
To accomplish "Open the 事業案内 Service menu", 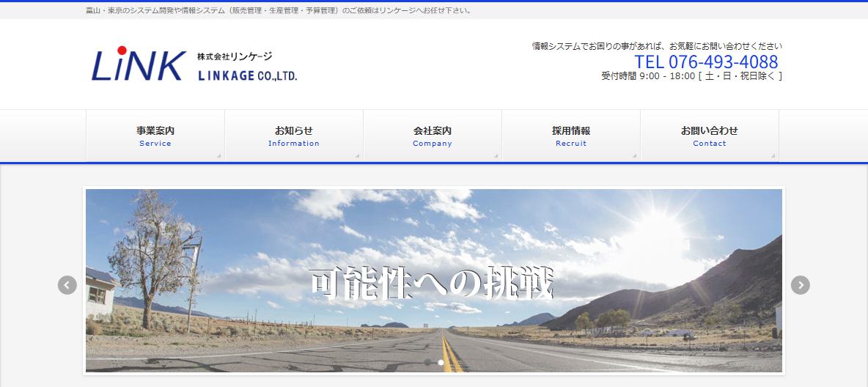I will point(155,136).
